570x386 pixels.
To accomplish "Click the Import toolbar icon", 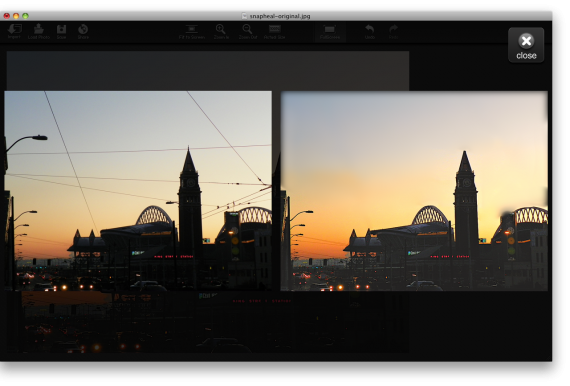I will [15, 31].
